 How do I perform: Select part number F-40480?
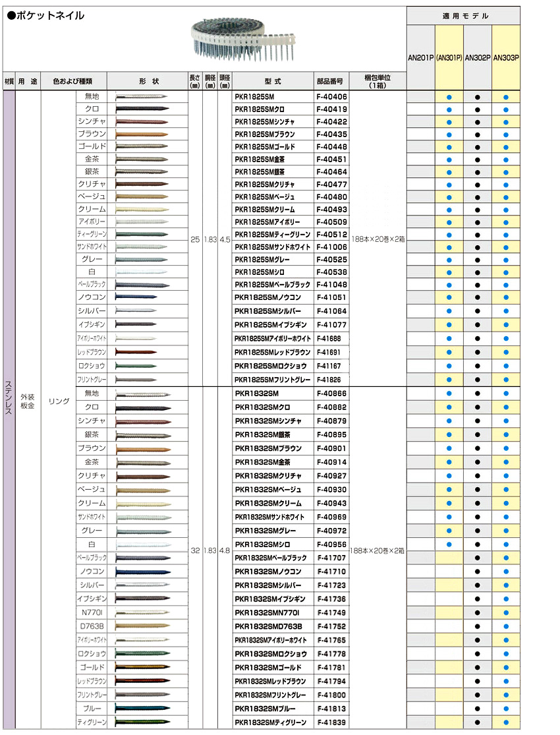click(331, 197)
